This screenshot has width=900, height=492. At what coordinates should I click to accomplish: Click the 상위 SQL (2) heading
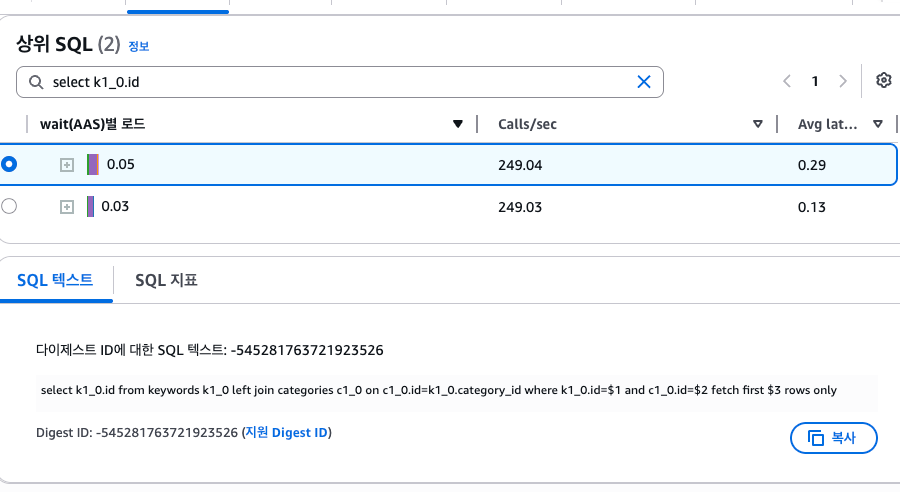(68, 44)
